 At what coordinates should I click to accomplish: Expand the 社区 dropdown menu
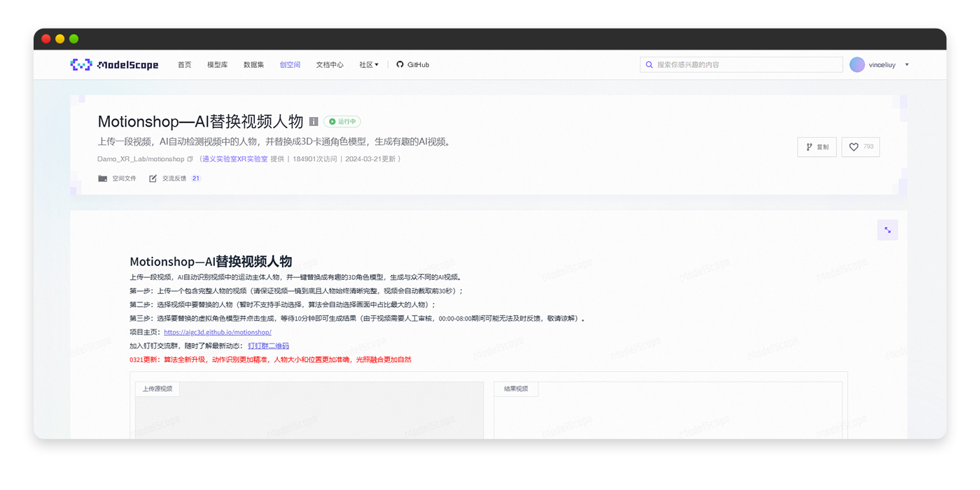pyautogui.click(x=368, y=64)
